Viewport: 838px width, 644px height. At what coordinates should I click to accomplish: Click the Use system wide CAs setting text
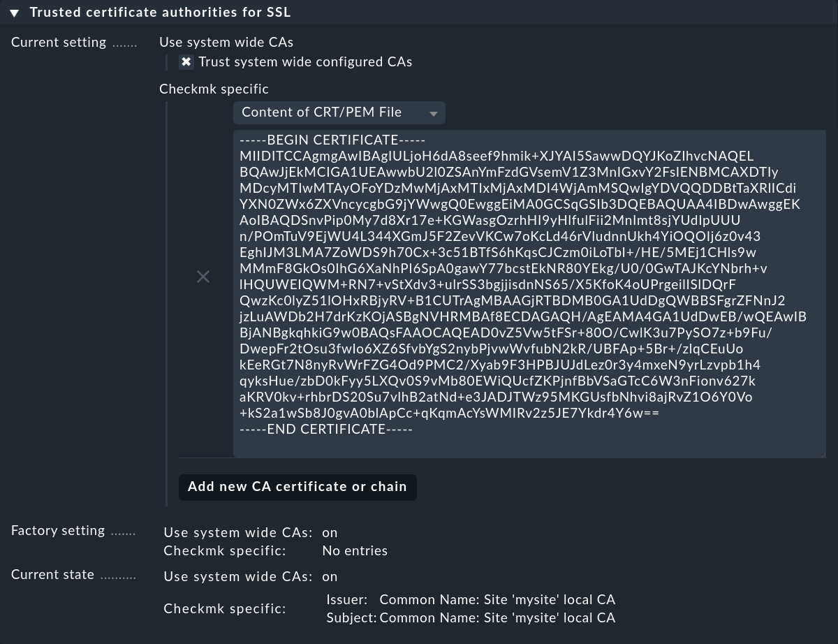(x=226, y=42)
